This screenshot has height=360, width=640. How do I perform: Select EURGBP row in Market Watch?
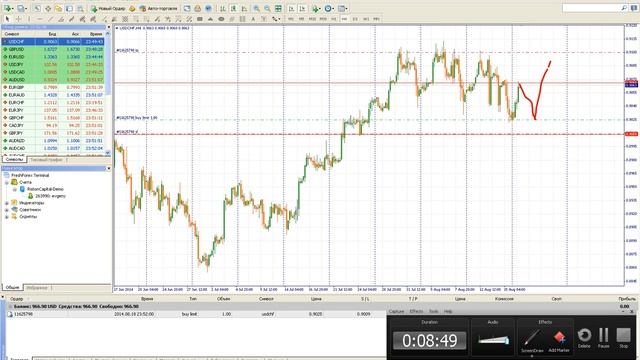point(53,87)
